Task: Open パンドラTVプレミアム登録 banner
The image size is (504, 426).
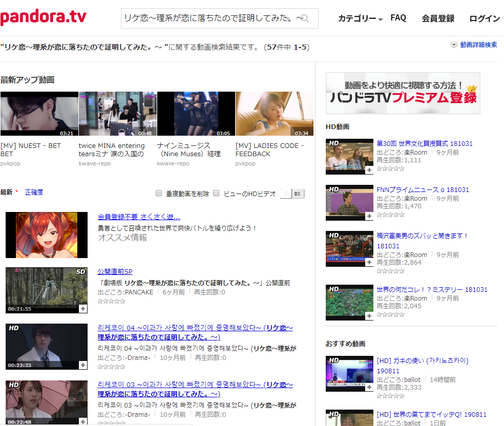Action: [x=403, y=93]
